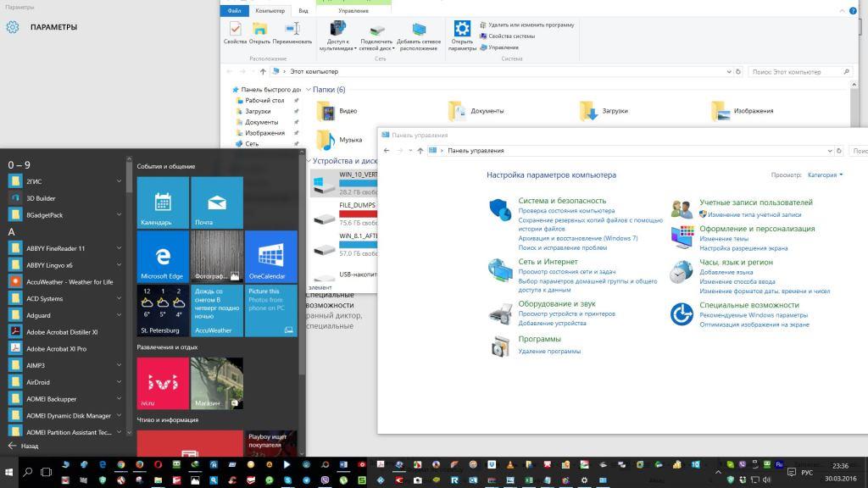The width and height of the screenshot is (868, 488).
Task: Open the Microsoft Edge tile
Action: (x=162, y=256)
